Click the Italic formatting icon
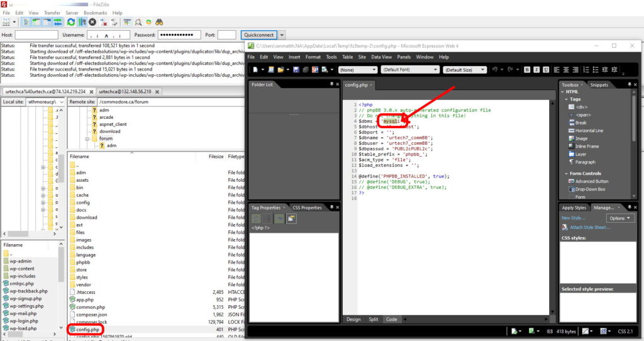Screen dimensions: 644x341 pos(537,70)
